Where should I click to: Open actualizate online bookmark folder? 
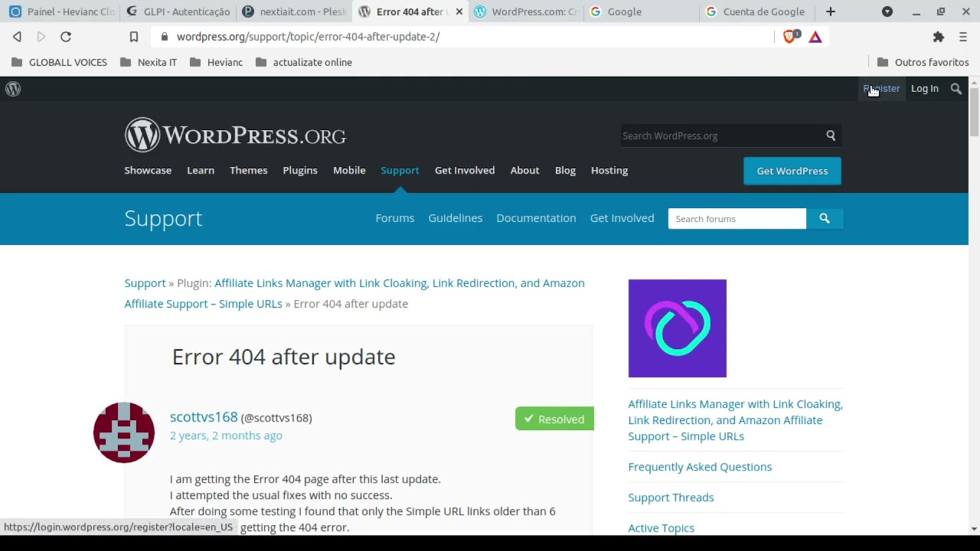[x=304, y=63]
